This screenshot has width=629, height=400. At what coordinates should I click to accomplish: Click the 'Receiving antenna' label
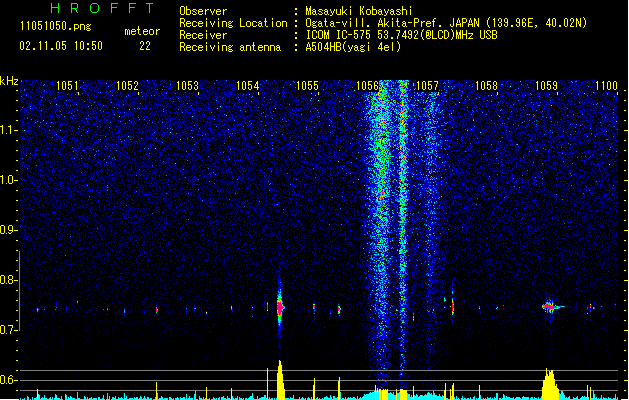(230, 47)
